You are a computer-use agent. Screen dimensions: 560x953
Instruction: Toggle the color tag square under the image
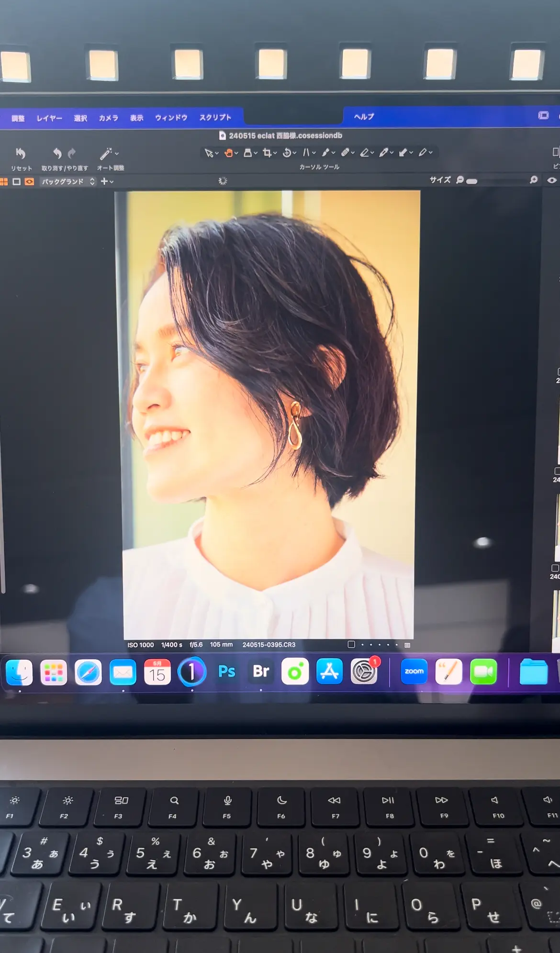coord(351,644)
